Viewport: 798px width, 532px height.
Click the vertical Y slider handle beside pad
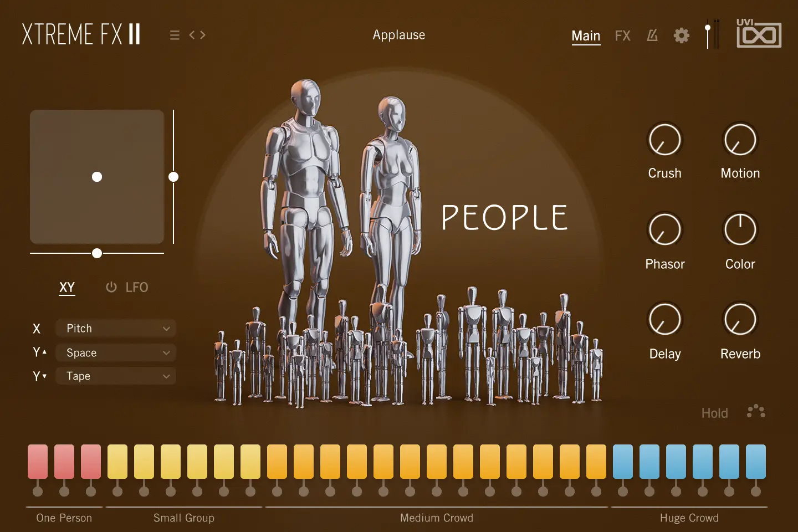click(173, 177)
